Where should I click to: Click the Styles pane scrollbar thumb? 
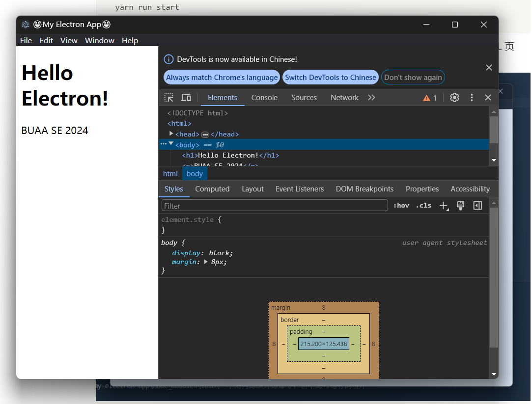click(494, 278)
